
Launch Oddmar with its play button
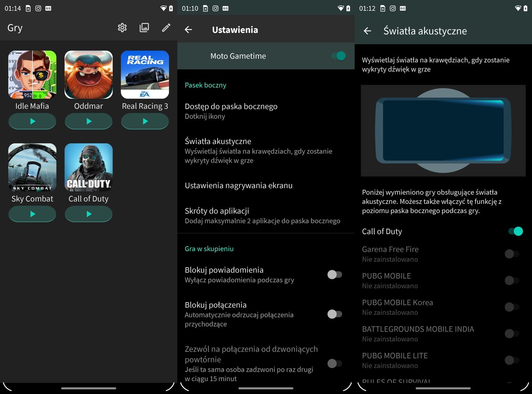(x=89, y=121)
